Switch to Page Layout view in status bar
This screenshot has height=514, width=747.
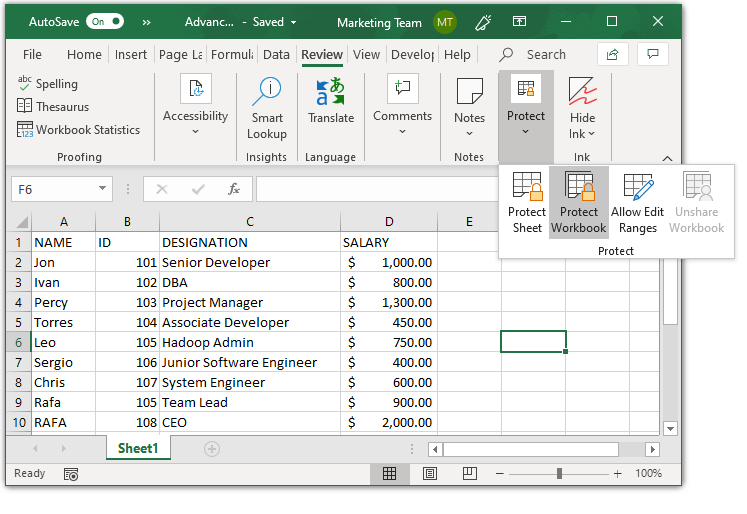pos(429,473)
